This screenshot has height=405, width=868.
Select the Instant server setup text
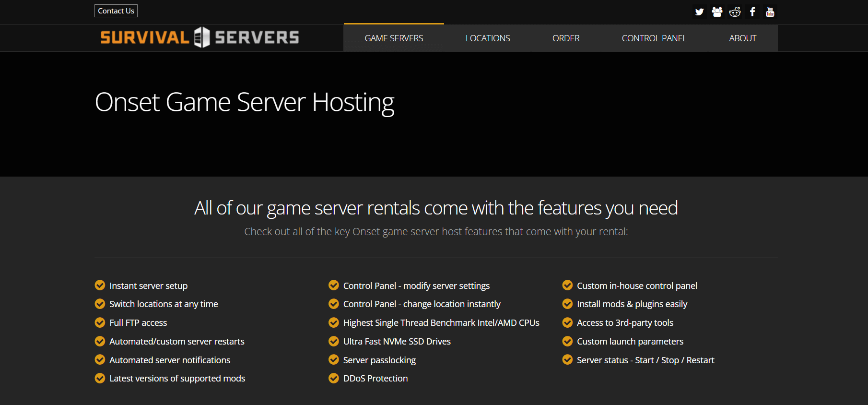pos(149,286)
